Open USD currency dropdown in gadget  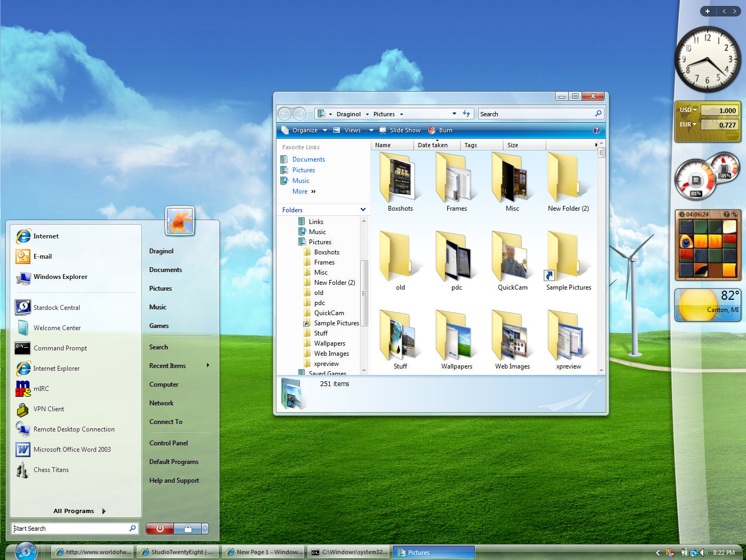click(x=688, y=110)
